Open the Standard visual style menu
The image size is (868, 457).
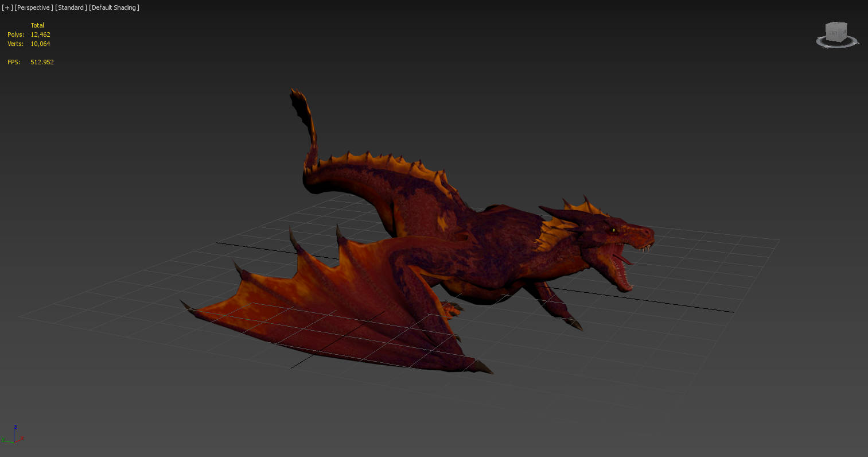(x=71, y=7)
